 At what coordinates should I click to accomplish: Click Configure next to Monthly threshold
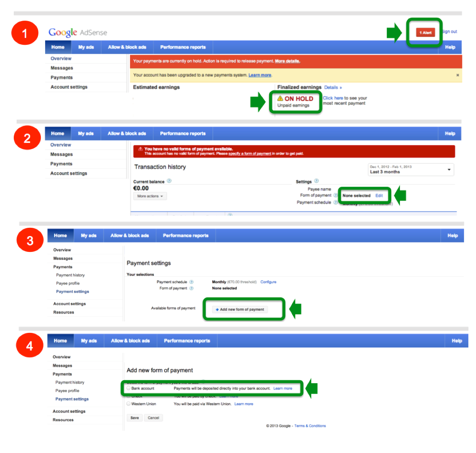click(269, 282)
